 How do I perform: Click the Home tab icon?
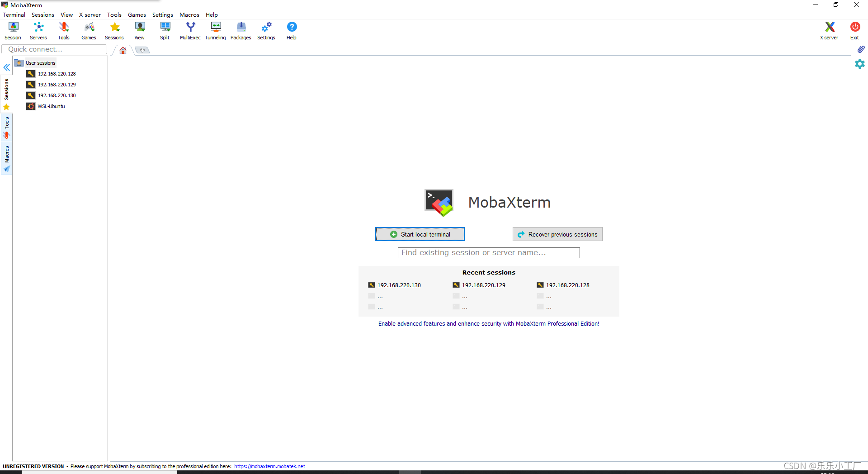click(x=123, y=50)
